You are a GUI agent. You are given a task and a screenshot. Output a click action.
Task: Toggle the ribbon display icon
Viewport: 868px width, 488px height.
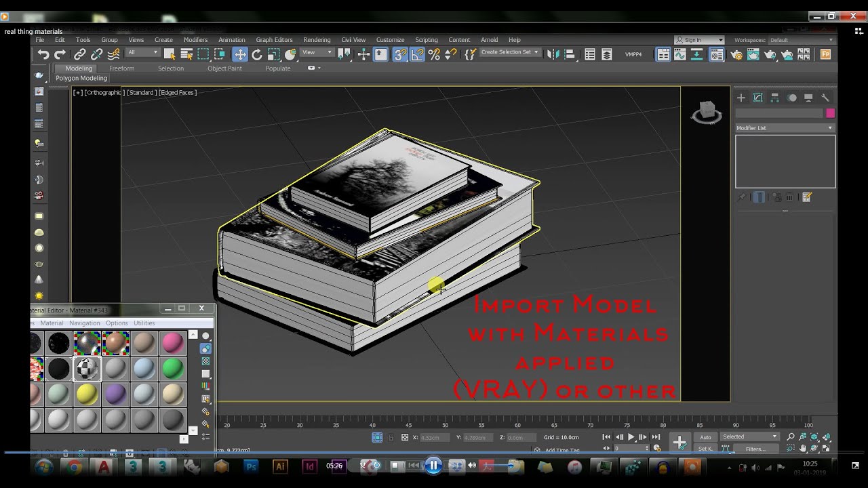pos(663,55)
